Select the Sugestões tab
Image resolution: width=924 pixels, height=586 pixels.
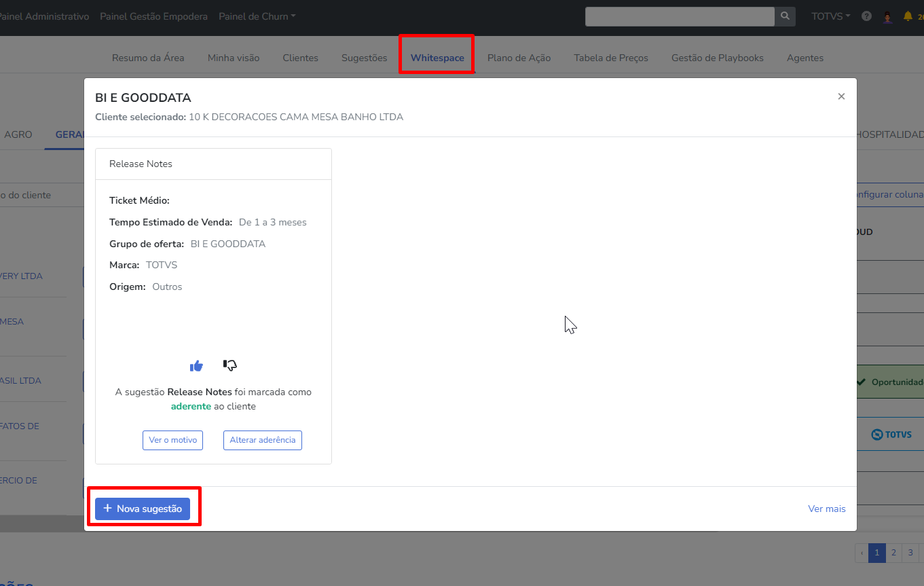coord(365,58)
